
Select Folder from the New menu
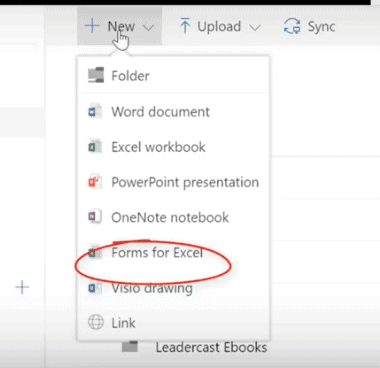(173, 76)
